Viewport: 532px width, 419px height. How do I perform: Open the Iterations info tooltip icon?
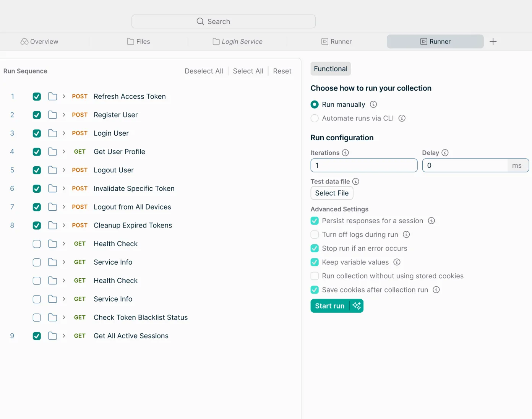point(345,153)
